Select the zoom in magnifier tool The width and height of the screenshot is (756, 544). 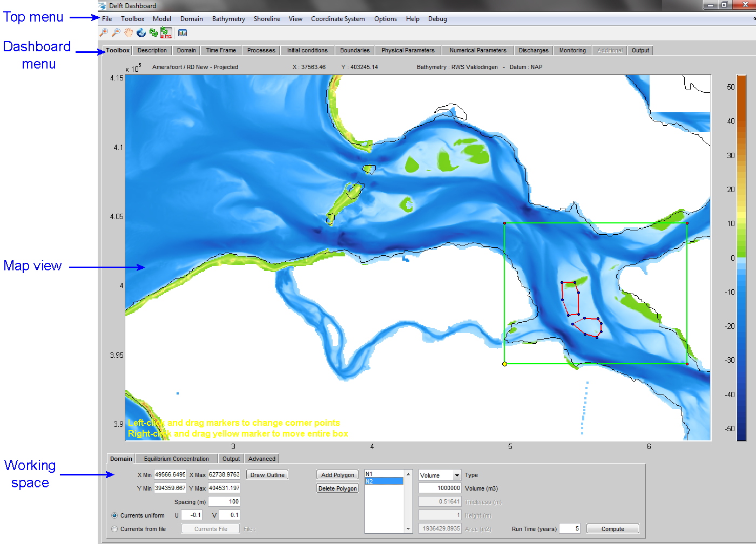(104, 33)
